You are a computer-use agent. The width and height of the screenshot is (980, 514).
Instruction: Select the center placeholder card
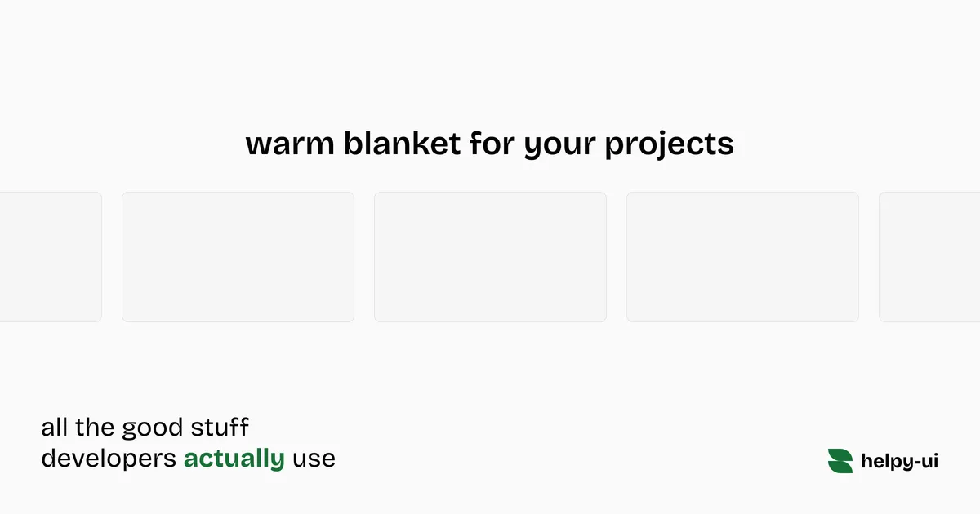coord(490,257)
